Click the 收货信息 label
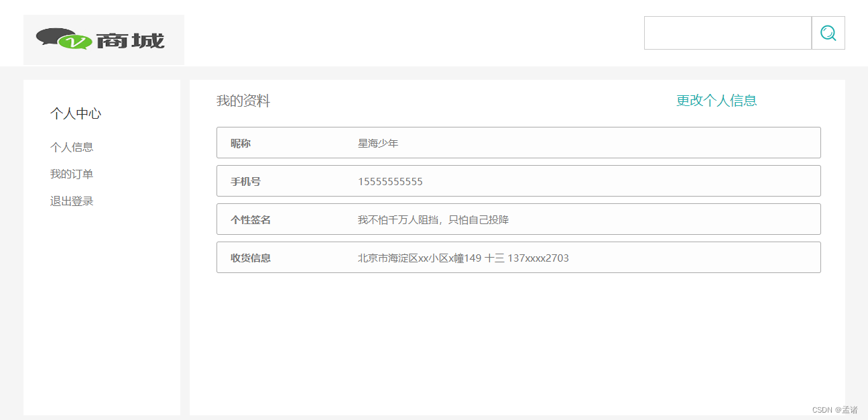Screen dimensions: 868x420 (251, 258)
